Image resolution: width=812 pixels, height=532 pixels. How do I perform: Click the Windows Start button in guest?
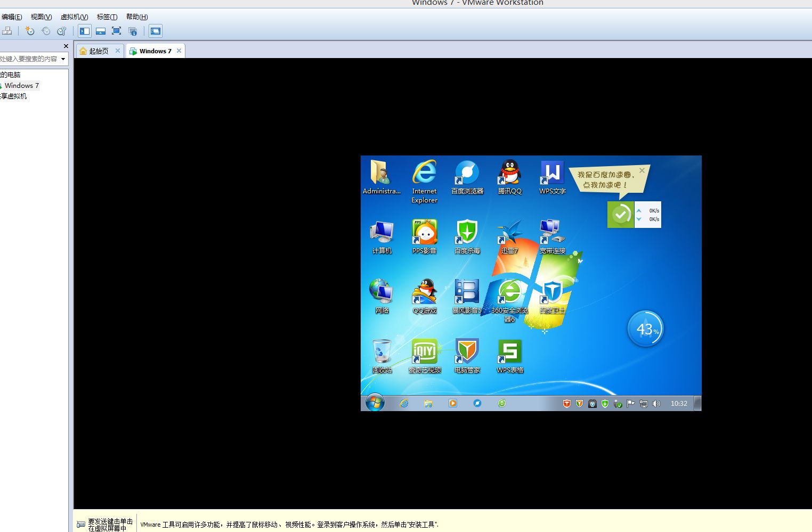pos(375,403)
